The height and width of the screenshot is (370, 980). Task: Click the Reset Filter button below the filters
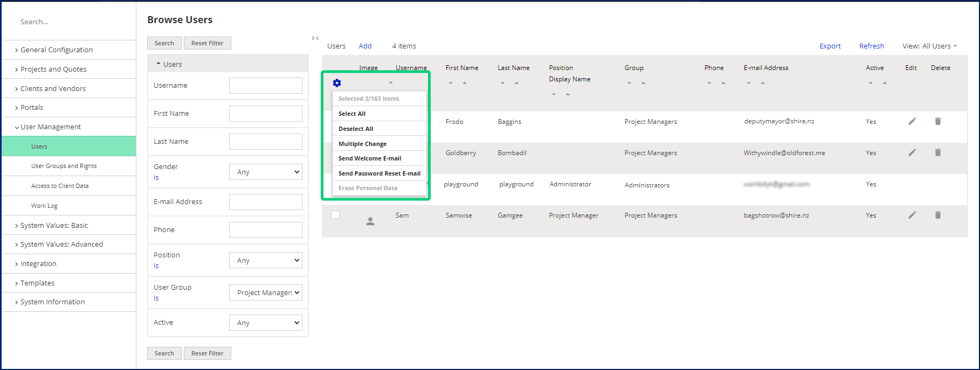[x=208, y=353]
